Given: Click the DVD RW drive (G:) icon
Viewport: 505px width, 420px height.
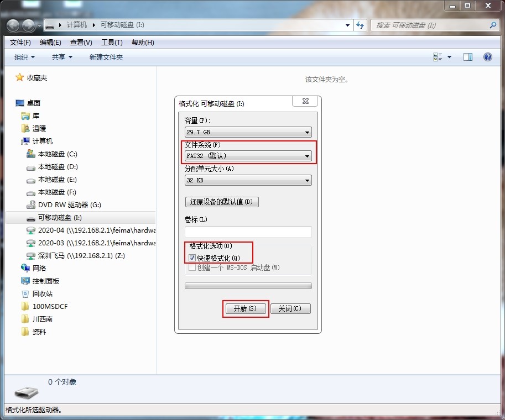Looking at the screenshot, I should click(31, 204).
